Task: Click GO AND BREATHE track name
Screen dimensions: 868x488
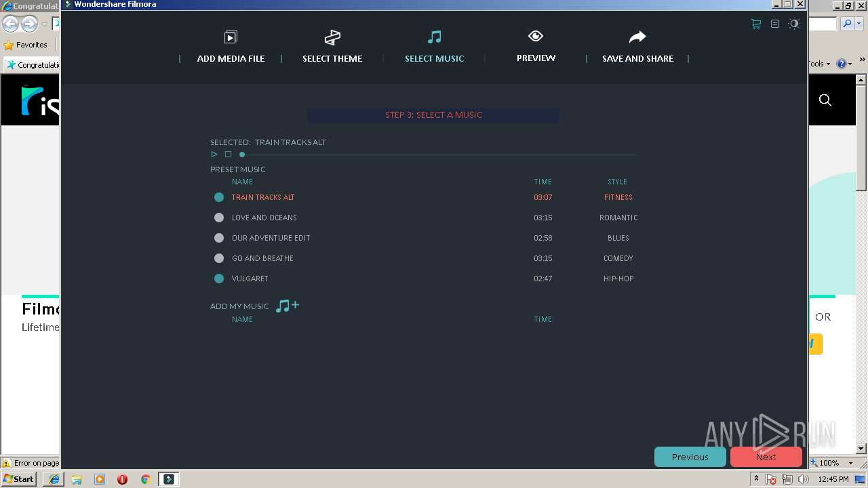Action: [x=262, y=258]
